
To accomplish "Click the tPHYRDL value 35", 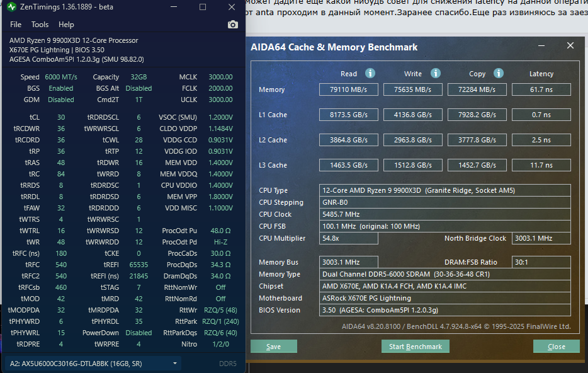I will click(139, 321).
